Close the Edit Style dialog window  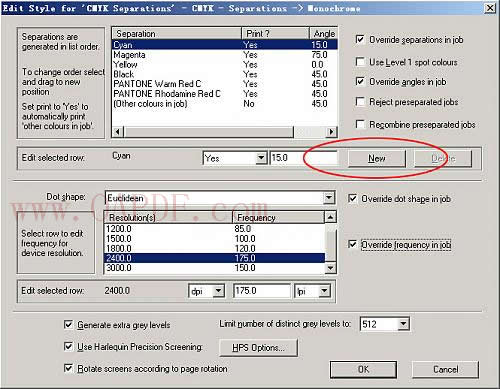coord(490,8)
